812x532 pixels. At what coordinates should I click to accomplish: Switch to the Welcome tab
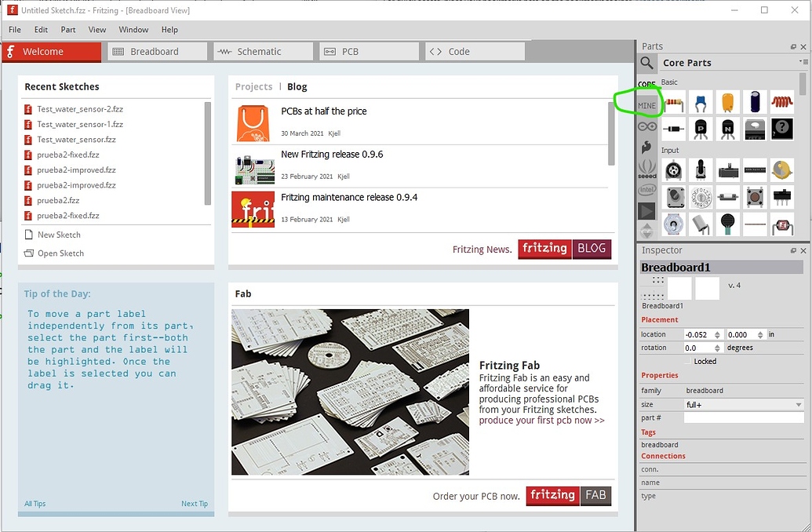(x=52, y=51)
